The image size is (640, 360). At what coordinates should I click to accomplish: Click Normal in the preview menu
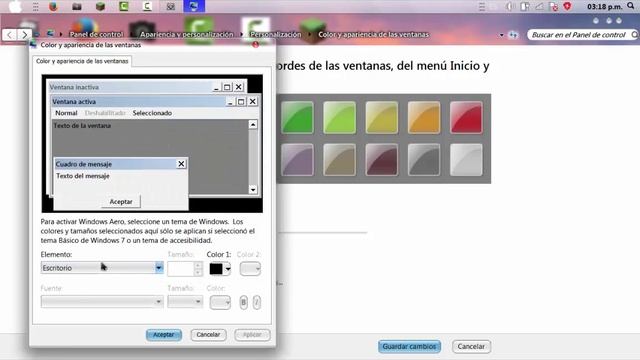coord(66,113)
